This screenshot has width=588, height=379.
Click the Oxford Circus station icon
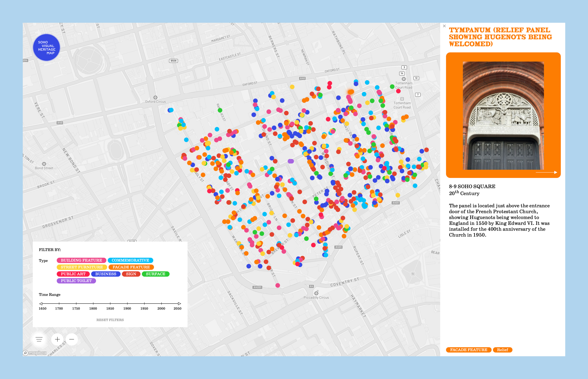pyautogui.click(x=155, y=97)
